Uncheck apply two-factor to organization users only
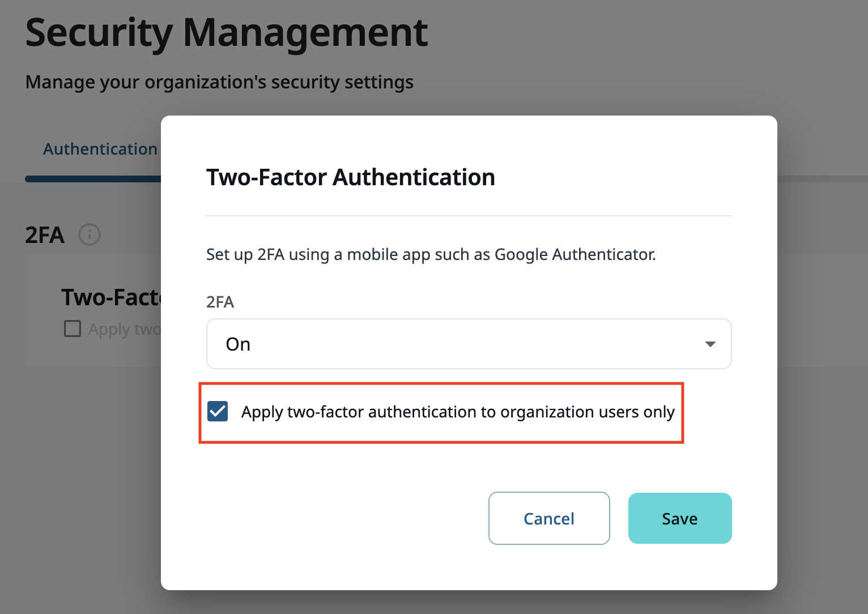The image size is (868, 614). click(x=218, y=412)
